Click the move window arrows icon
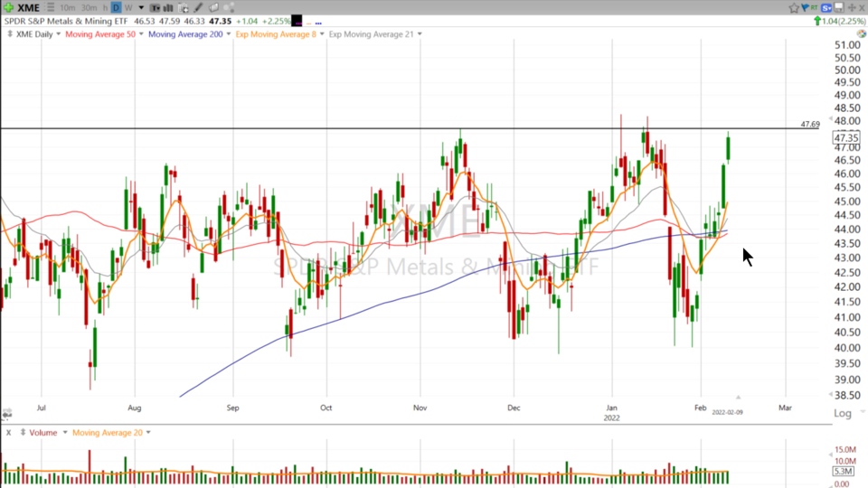The image size is (868, 488). [852, 8]
